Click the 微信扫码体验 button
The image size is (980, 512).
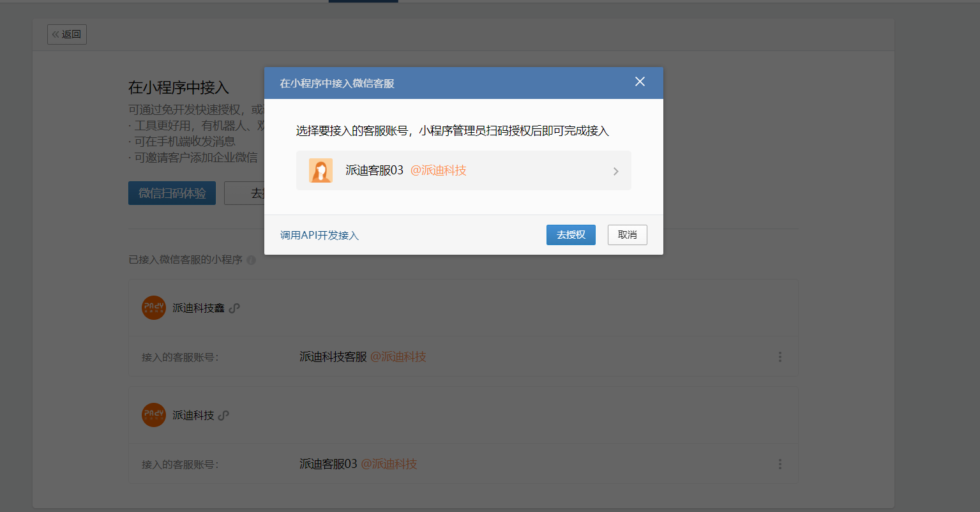[x=172, y=193]
